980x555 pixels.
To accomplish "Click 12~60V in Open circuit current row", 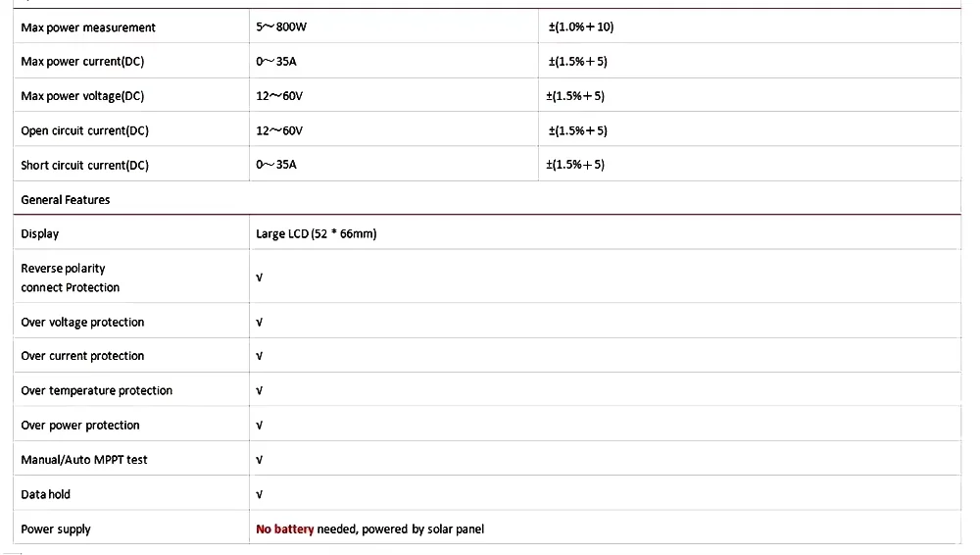I will point(279,130).
